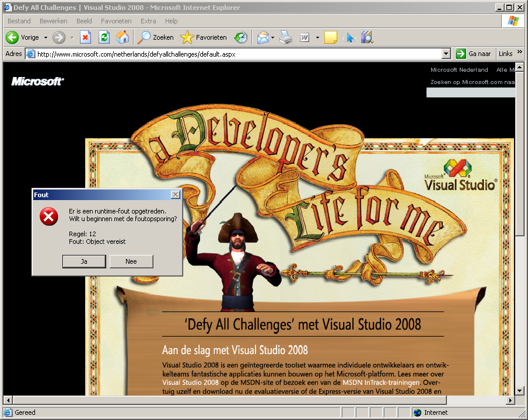The image size is (528, 420).
Task: Open the Microsoft Nederland link
Action: [x=459, y=70]
